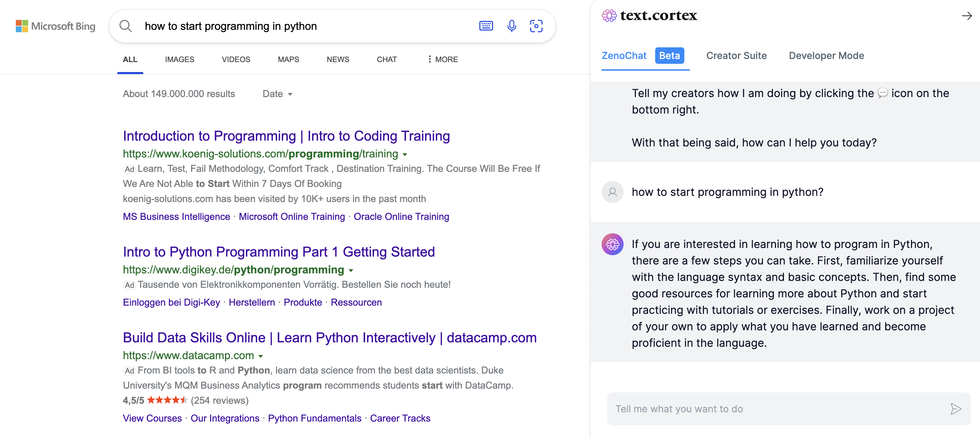Open the Our Integrations sitelink
Image resolution: width=980 pixels, height=437 pixels.
pyautogui.click(x=225, y=418)
